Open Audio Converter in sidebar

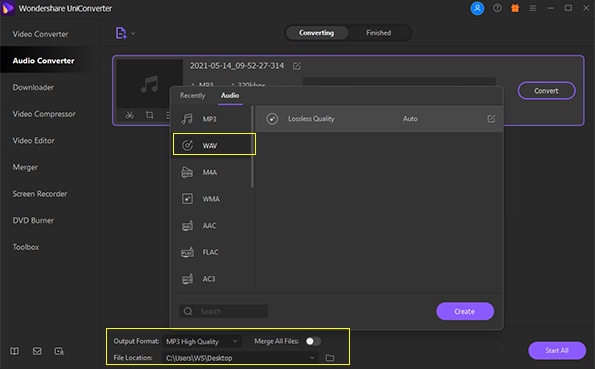pyautogui.click(x=43, y=61)
